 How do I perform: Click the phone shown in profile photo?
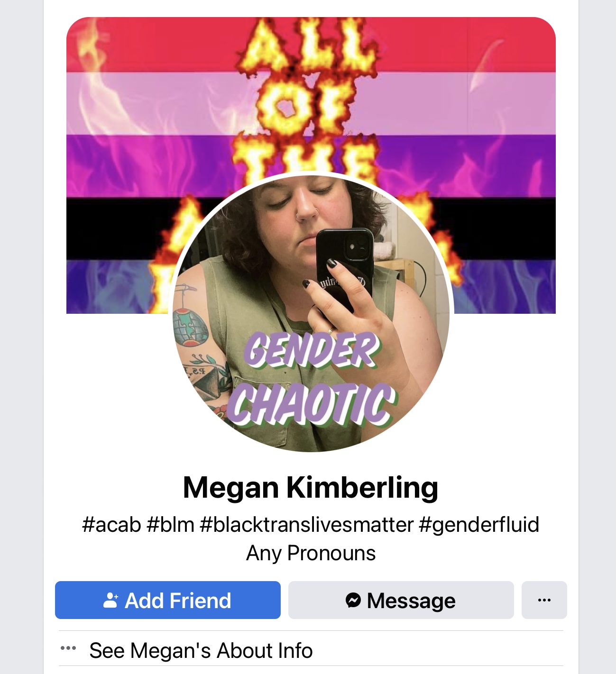click(344, 265)
